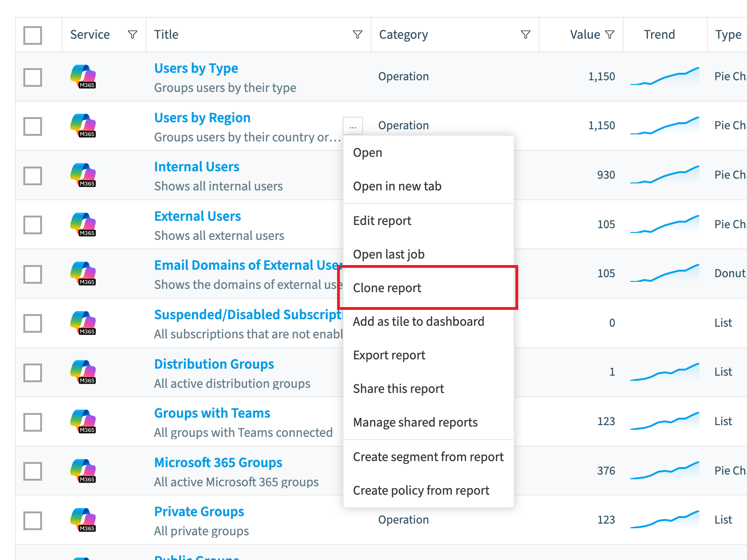The height and width of the screenshot is (560, 747).
Task: Select Share this report
Action: (429, 389)
